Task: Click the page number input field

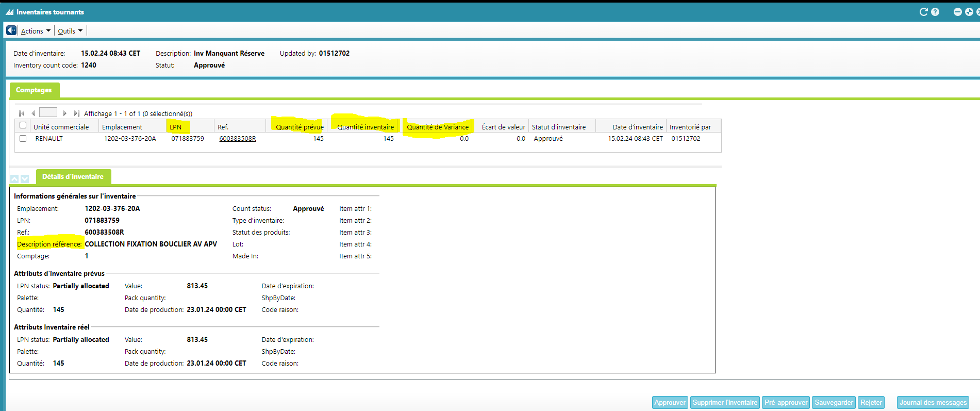Action: click(x=48, y=112)
